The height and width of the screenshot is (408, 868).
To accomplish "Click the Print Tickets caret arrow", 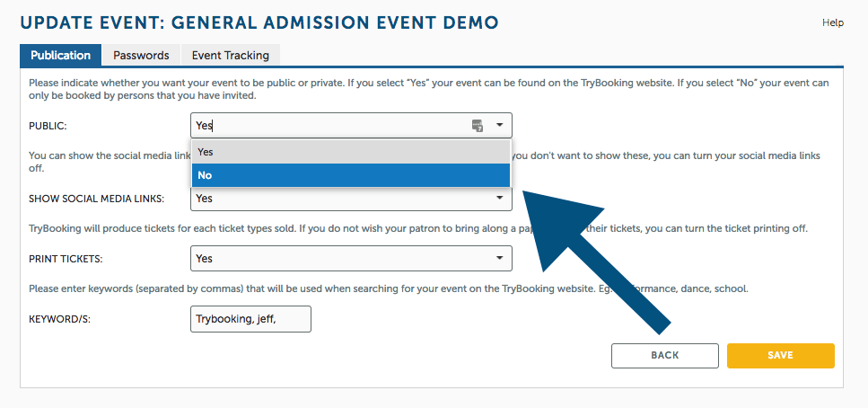I will coord(499,258).
